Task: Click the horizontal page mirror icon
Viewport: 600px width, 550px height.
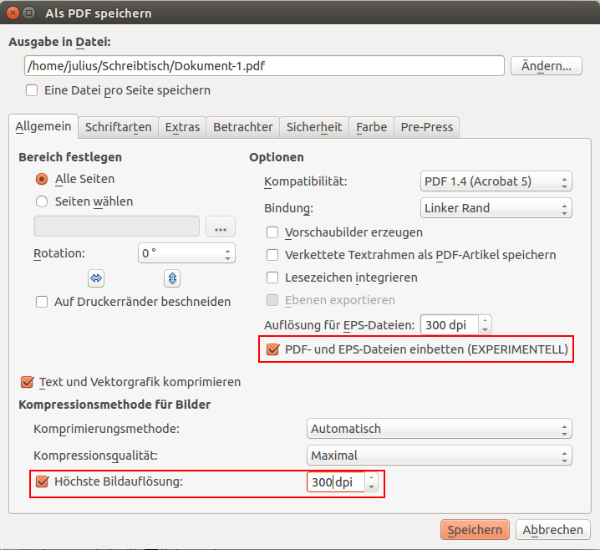Action: (97, 277)
